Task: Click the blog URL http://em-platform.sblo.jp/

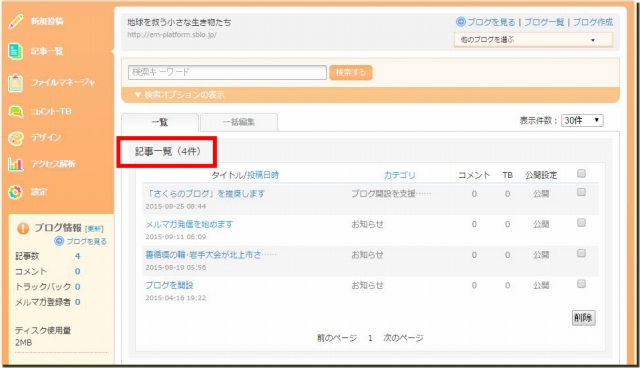Action: (x=172, y=35)
